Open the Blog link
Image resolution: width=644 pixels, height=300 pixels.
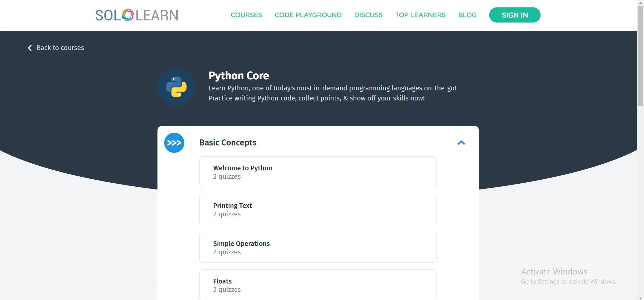point(467,15)
